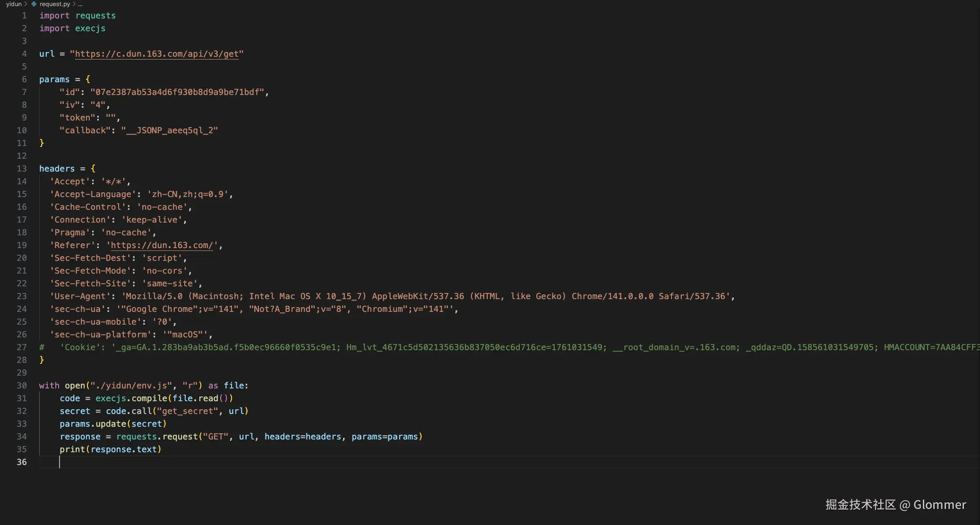The height and width of the screenshot is (525, 980).
Task: Click the 'headers' variable declaration
Action: pyautogui.click(x=57, y=169)
